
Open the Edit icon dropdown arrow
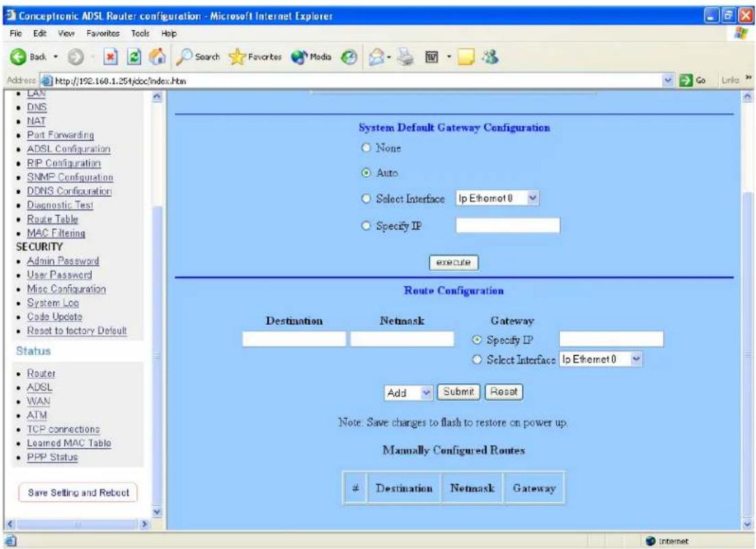pos(449,58)
